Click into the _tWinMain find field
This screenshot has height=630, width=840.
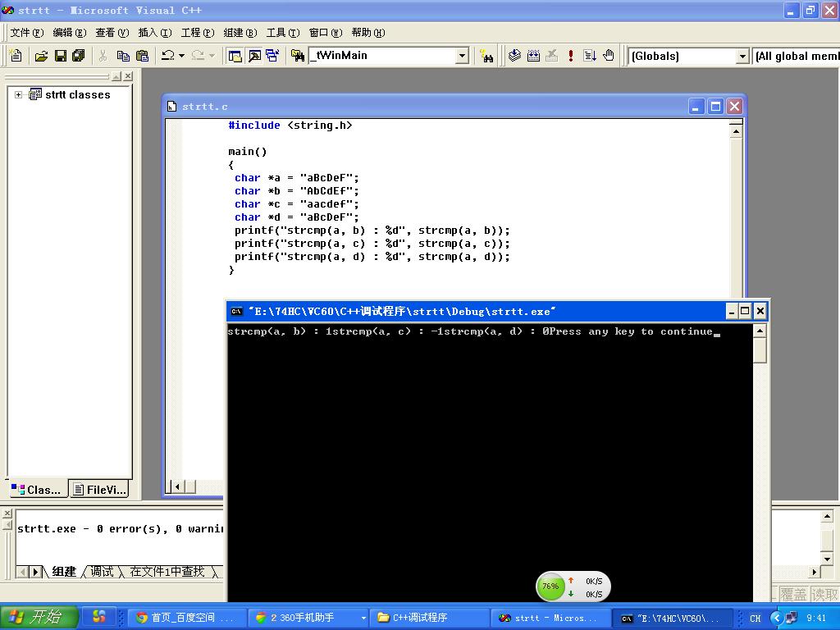(x=382, y=55)
